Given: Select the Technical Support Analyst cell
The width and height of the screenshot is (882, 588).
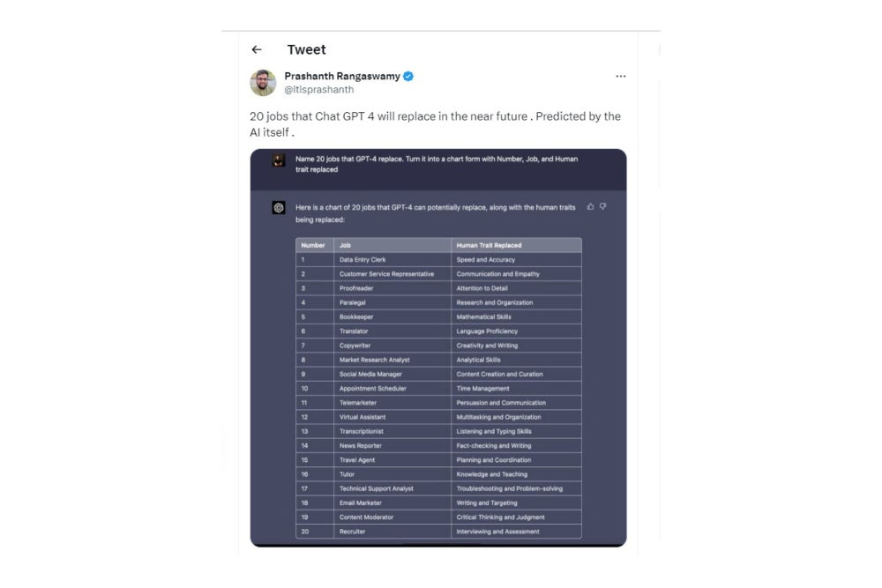Looking at the screenshot, I should (392, 488).
